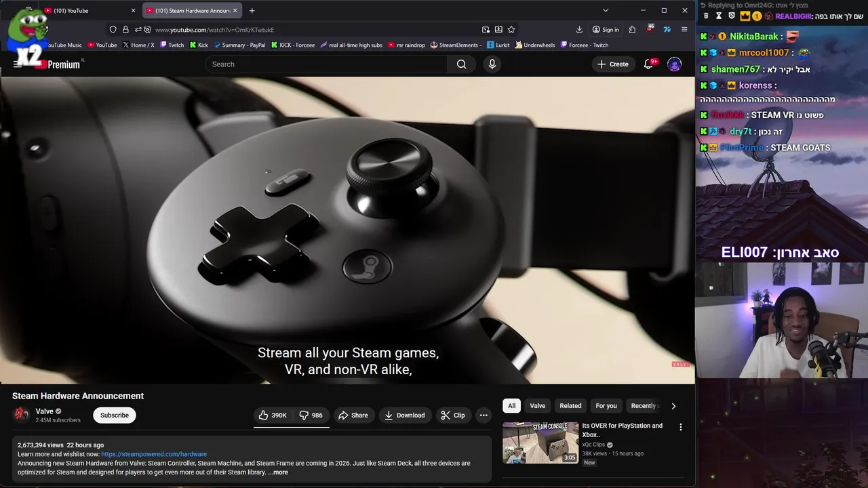The height and width of the screenshot is (488, 868).
Task: Sign in to the browser account
Action: point(606,30)
